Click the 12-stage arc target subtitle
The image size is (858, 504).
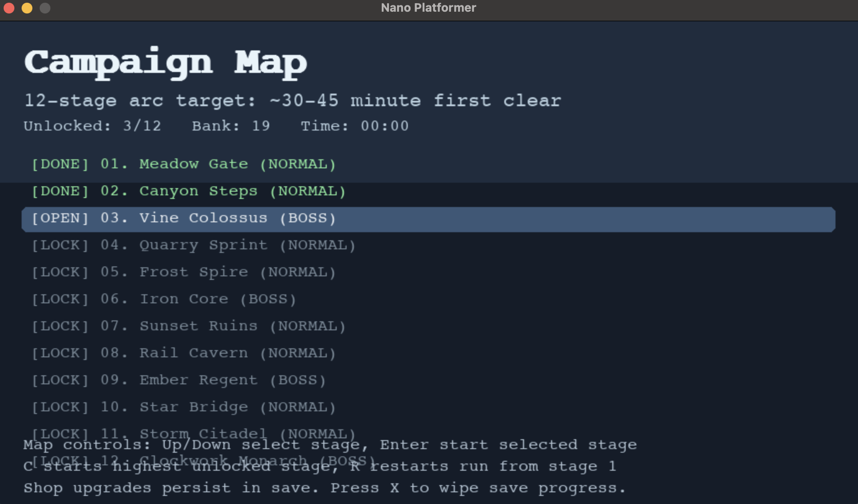click(x=293, y=101)
